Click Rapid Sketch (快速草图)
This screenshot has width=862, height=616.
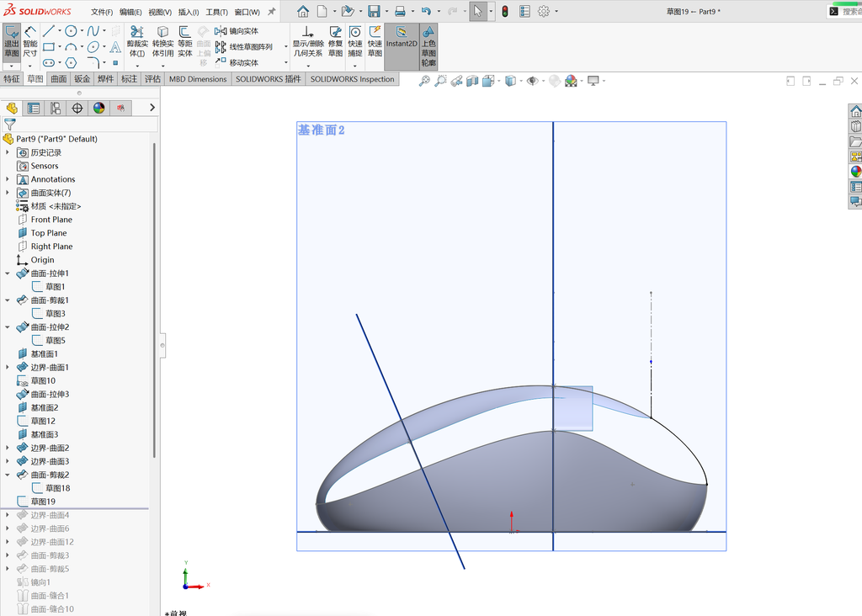375,42
